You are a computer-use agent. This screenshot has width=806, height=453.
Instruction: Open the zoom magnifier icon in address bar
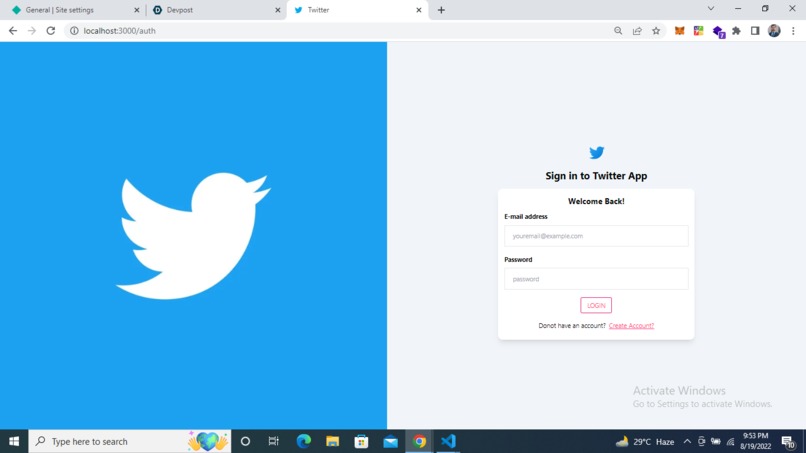[x=618, y=31]
